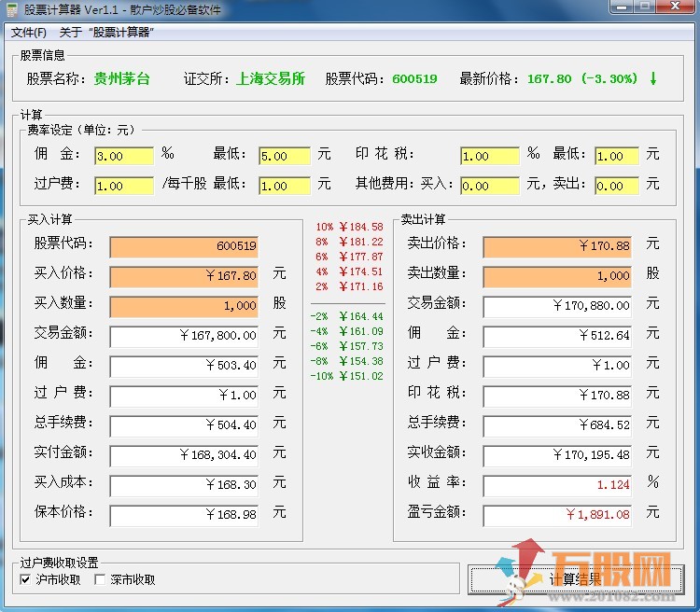Screen dimensions: 700x612
Task: Open the 关于"股票计算器" menu
Action: click(x=106, y=33)
